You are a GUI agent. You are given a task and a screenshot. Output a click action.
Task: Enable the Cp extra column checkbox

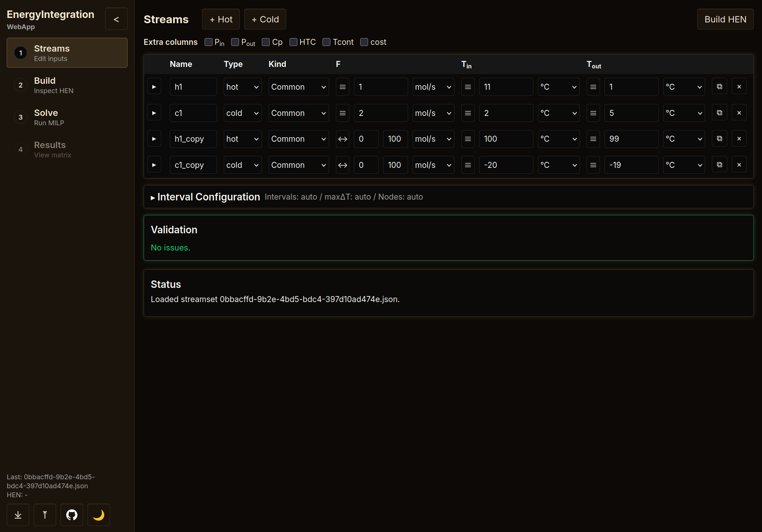[266, 42]
